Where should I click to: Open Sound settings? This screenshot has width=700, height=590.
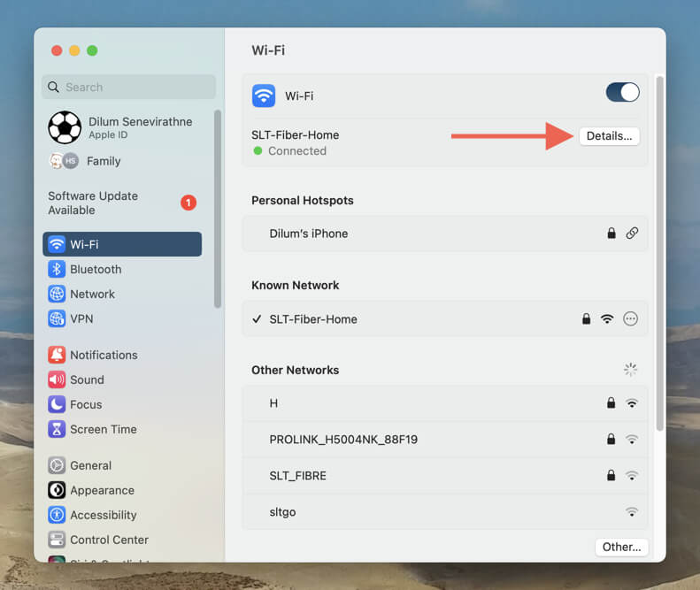122,379
